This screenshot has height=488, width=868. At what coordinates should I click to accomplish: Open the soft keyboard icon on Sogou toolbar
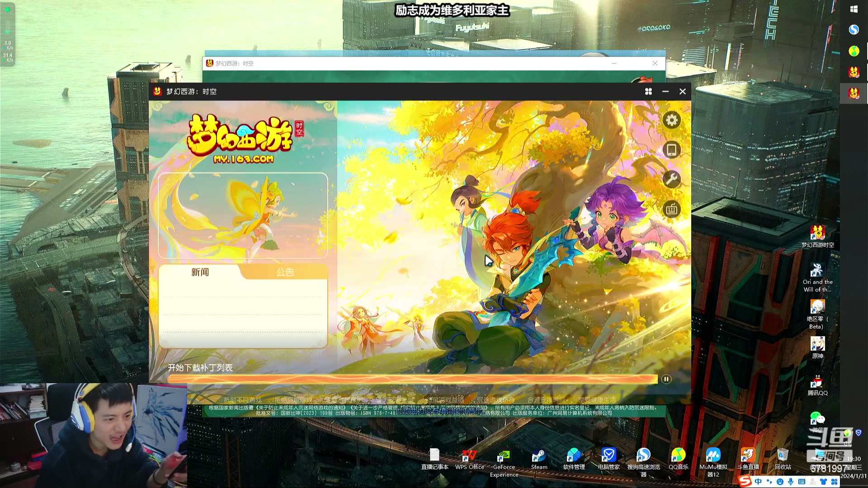click(x=802, y=482)
